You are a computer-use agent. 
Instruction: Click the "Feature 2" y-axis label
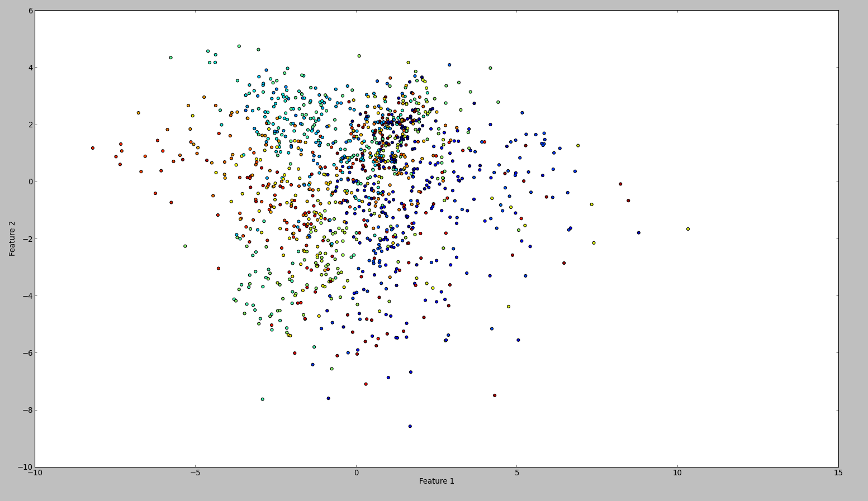[x=12, y=238]
